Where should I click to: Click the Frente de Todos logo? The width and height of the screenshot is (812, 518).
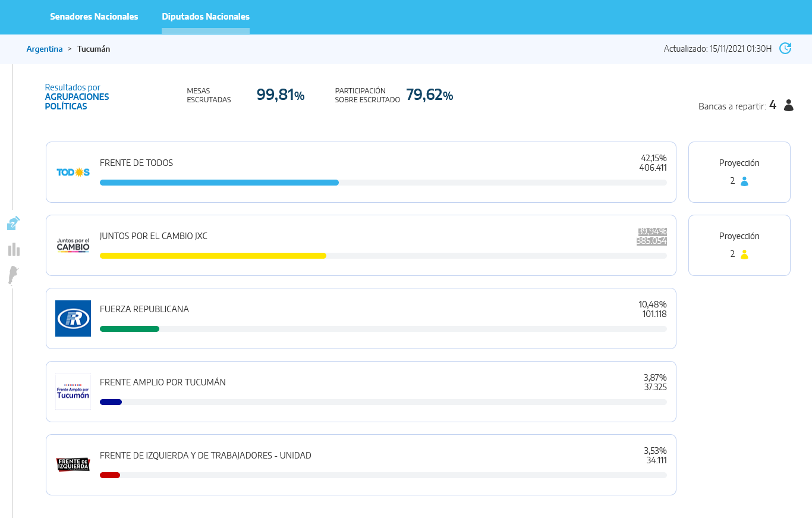point(73,172)
